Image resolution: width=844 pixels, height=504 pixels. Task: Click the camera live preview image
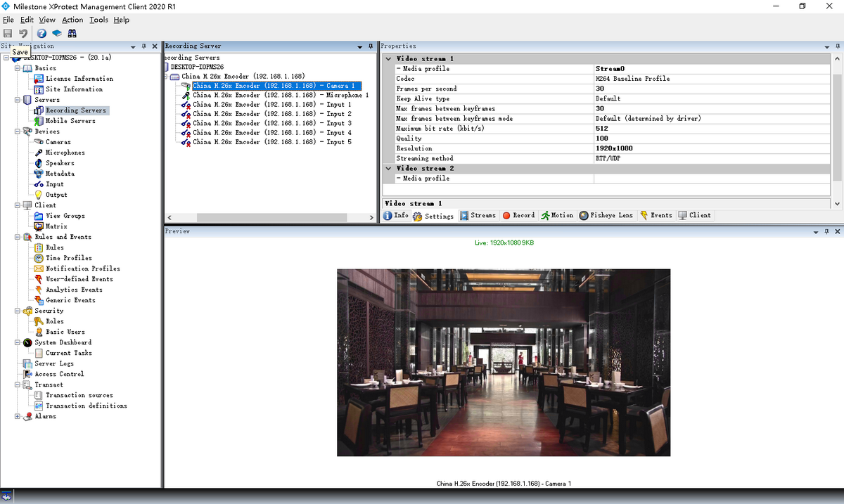click(504, 362)
